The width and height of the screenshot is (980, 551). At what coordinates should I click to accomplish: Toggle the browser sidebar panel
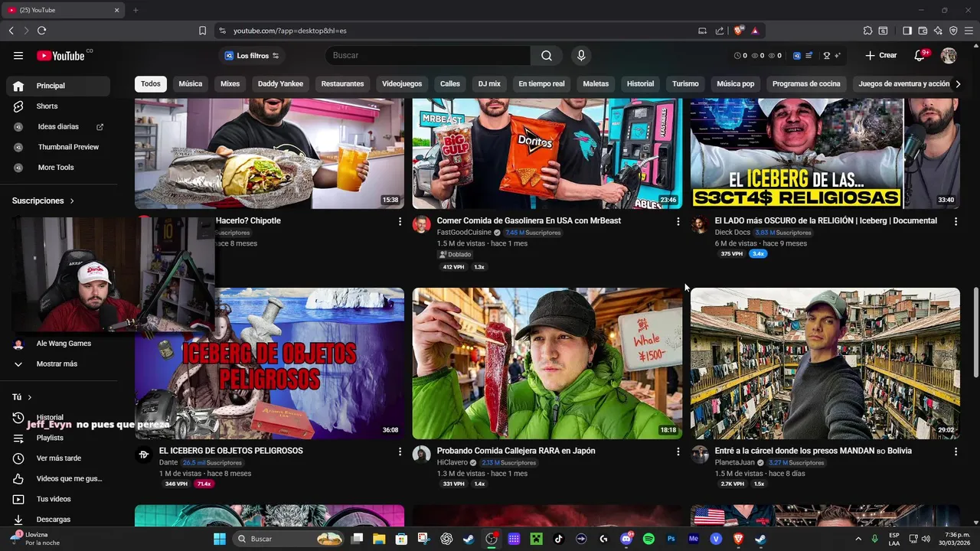tap(907, 31)
